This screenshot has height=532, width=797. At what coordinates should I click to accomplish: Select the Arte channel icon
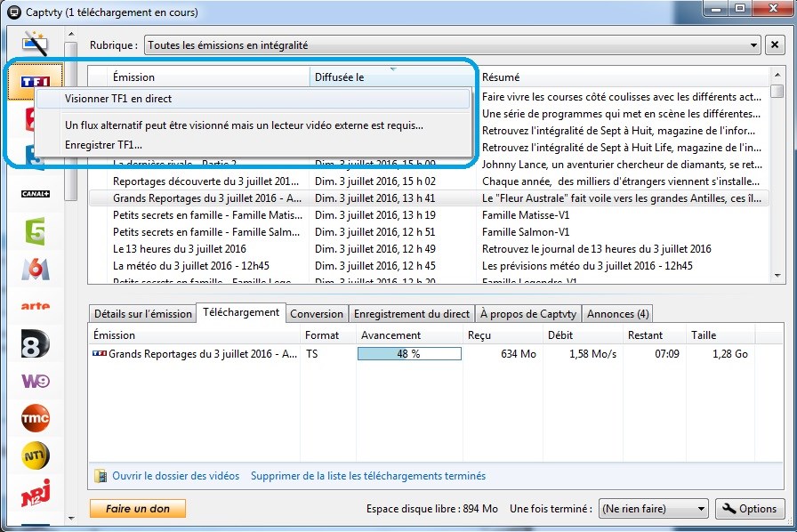35,306
